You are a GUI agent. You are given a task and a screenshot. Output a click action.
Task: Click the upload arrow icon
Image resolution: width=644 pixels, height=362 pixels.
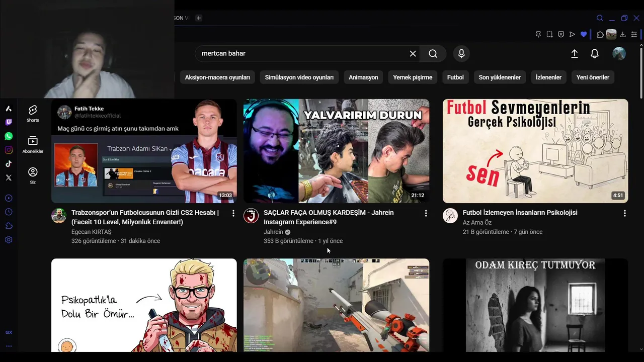(575, 53)
